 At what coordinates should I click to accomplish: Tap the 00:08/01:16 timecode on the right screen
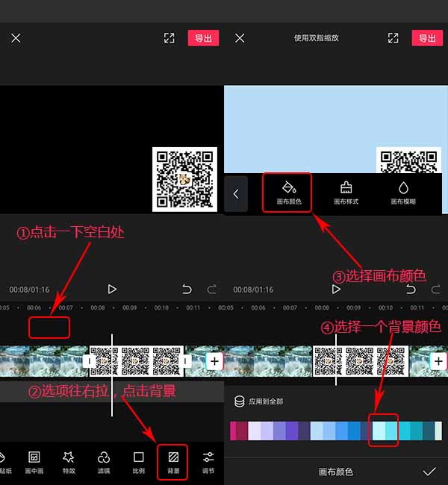[253, 290]
